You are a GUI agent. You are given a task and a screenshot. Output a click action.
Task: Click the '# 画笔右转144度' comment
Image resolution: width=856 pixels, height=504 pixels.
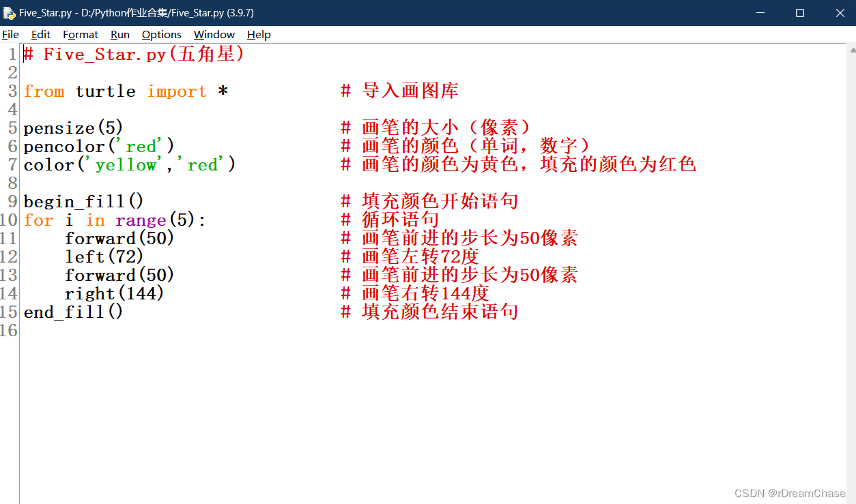(x=415, y=294)
